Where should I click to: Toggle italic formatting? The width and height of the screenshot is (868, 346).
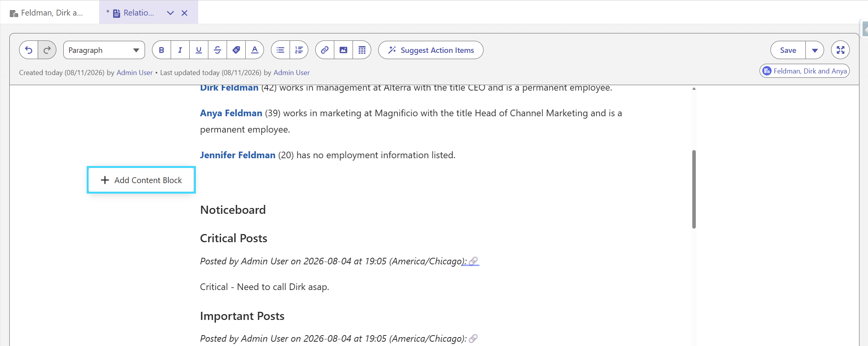point(180,50)
